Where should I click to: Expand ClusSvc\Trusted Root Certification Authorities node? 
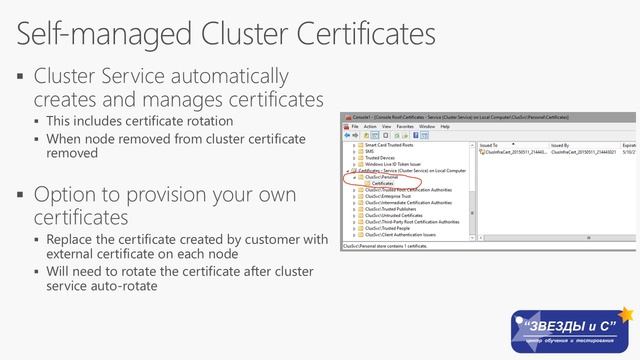click(x=354, y=190)
